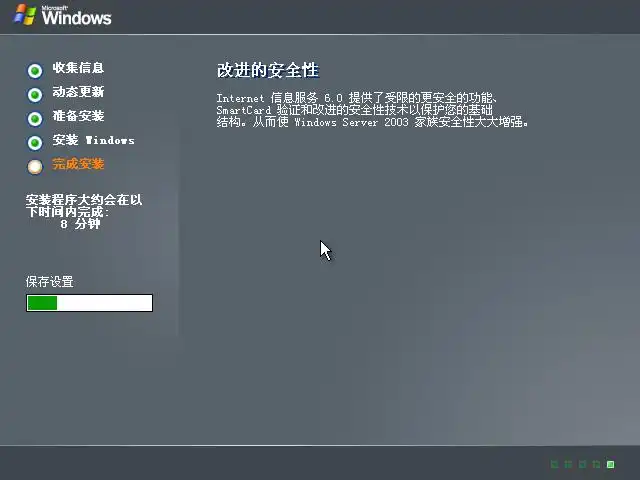Select the 安装 Windows step label
Viewport: 640px width, 480px height.
click(x=93, y=140)
